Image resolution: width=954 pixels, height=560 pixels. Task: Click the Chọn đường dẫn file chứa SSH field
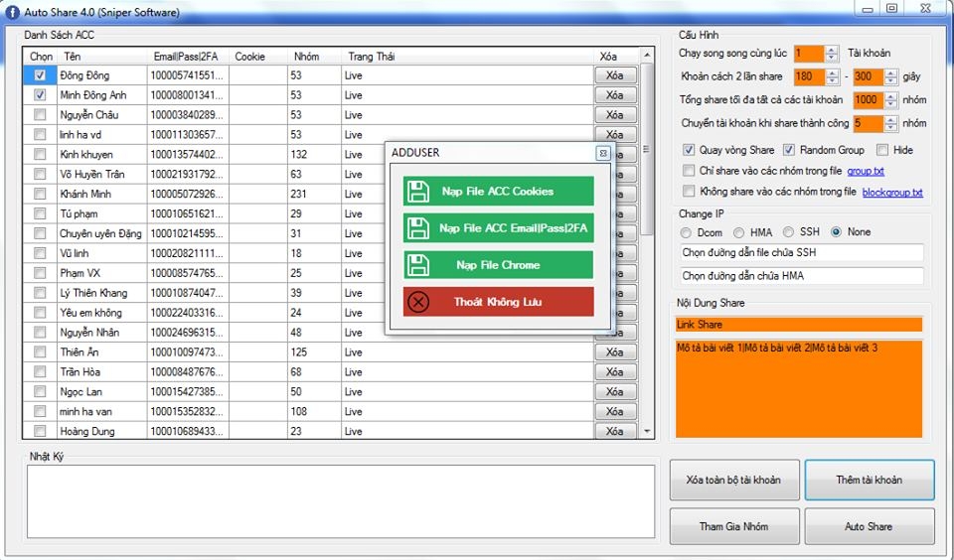(x=802, y=252)
